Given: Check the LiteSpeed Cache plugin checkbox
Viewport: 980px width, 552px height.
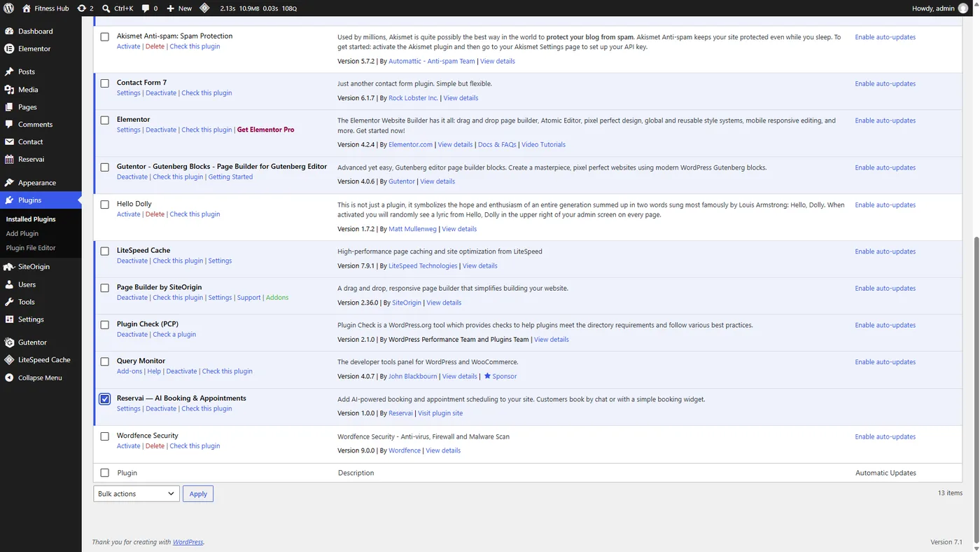Looking at the screenshot, I should click(105, 251).
